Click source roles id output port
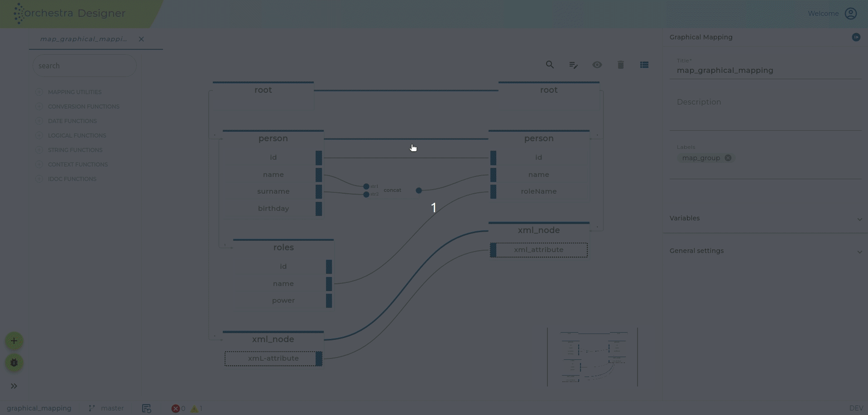Viewport: 868px width, 415px height. click(329, 267)
